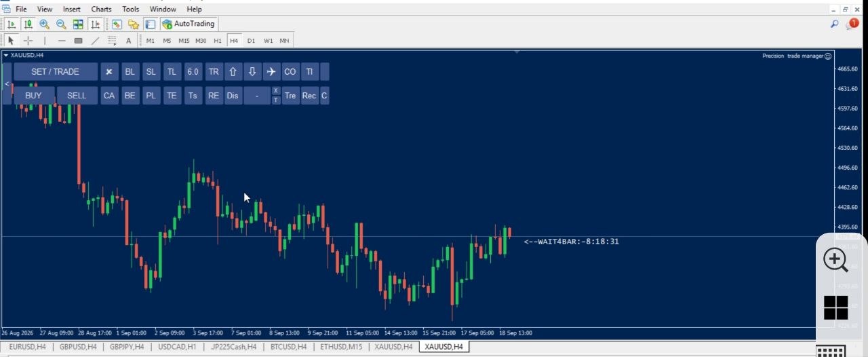Viewport: 868px width, 357px height.
Task: Open the notification bubble with badge 1
Action: coord(852,24)
